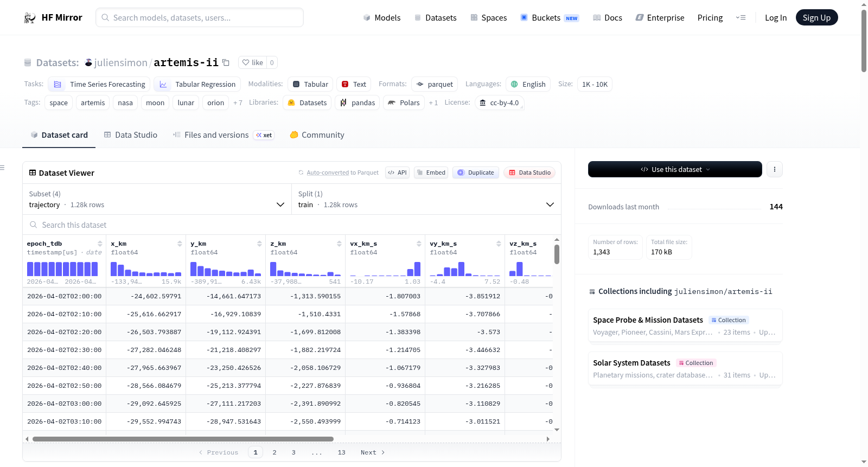Go to Spaces in top navigation
Viewport: 868px width, 467px height.
tap(488, 18)
